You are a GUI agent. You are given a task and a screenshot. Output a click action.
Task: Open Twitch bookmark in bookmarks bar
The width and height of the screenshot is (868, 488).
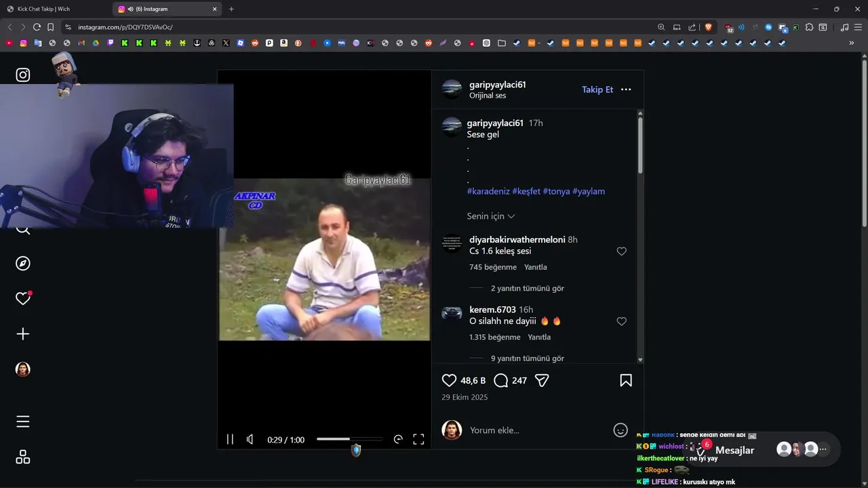[x=110, y=43]
